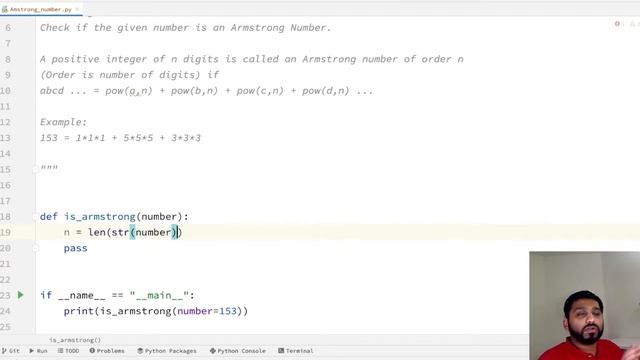Click line number 24 in the gutter
Viewport: 640px width, 360px height.
[x=5, y=311]
